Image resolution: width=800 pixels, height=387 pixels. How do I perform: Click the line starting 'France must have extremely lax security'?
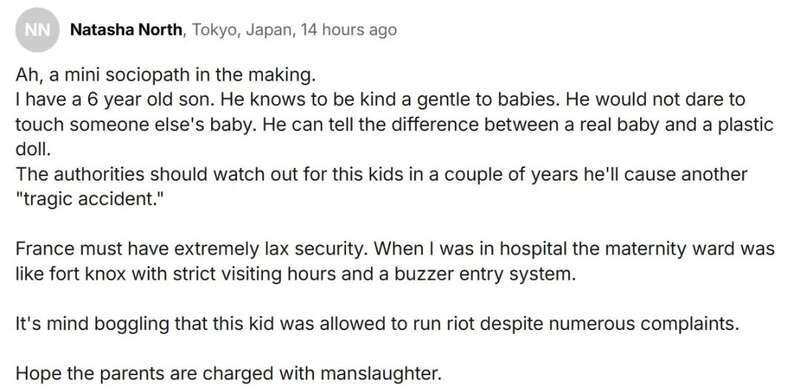(x=395, y=249)
